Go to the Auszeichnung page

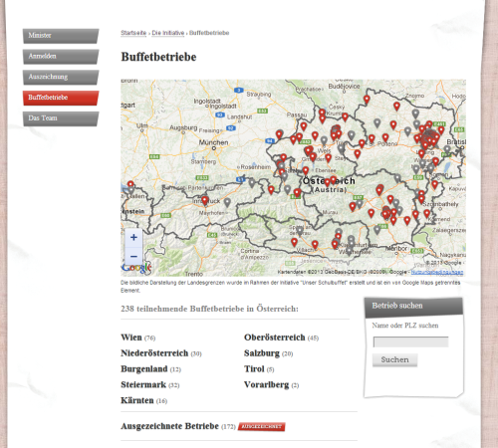[x=61, y=77]
